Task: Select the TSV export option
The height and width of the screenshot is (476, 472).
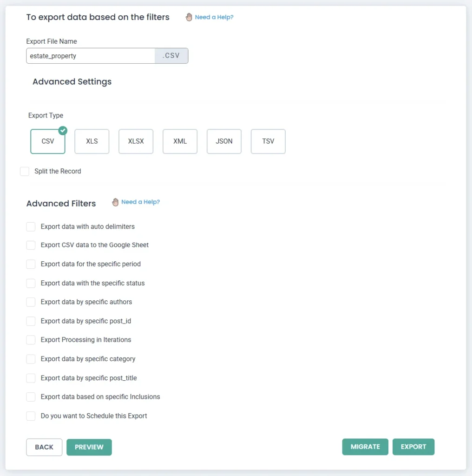Action: click(x=268, y=141)
